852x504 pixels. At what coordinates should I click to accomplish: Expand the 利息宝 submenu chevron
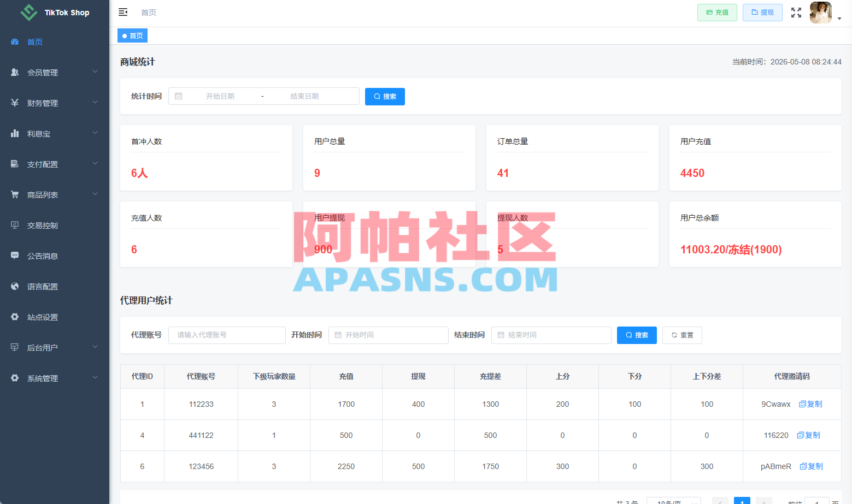pos(95,133)
